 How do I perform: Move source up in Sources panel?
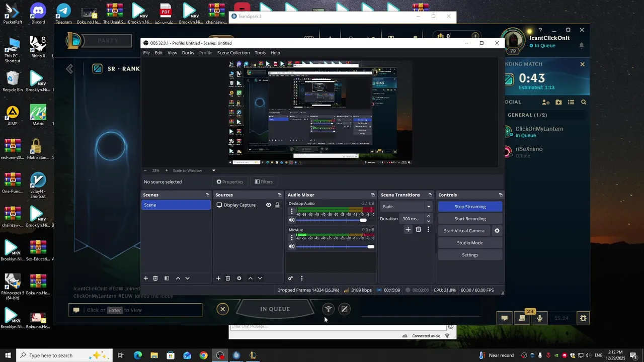pos(251,278)
